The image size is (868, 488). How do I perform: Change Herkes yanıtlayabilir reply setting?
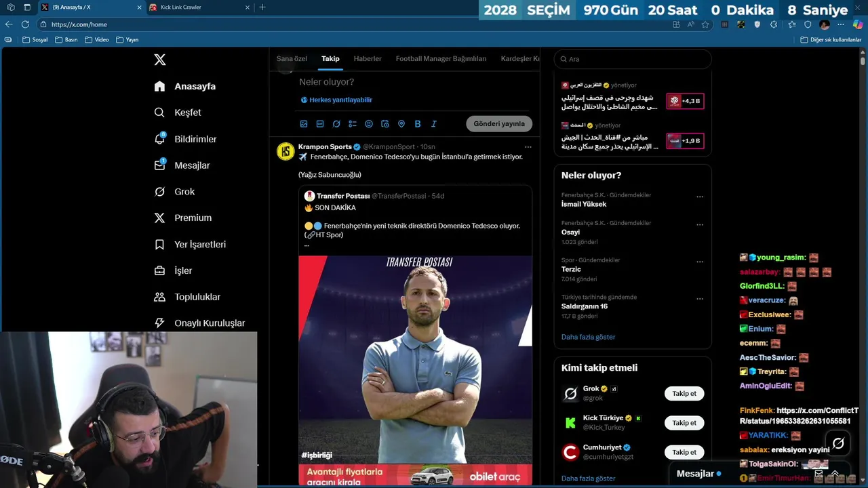coord(336,100)
